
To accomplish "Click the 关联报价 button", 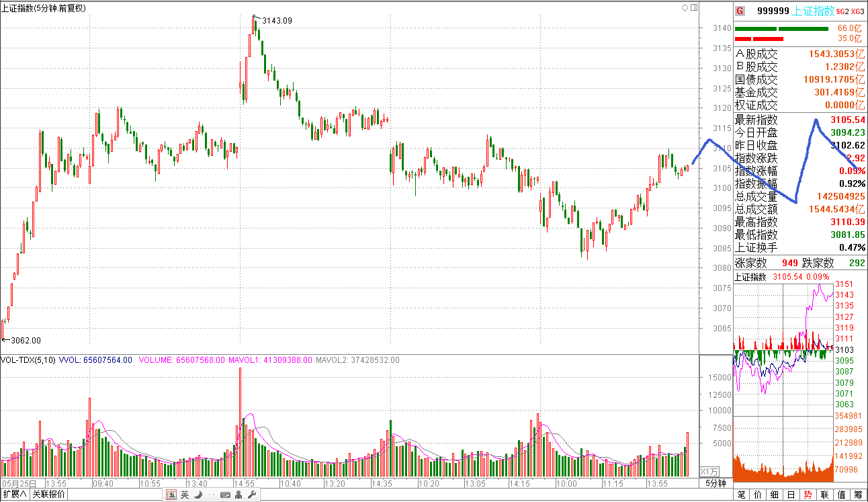I will point(49,495).
